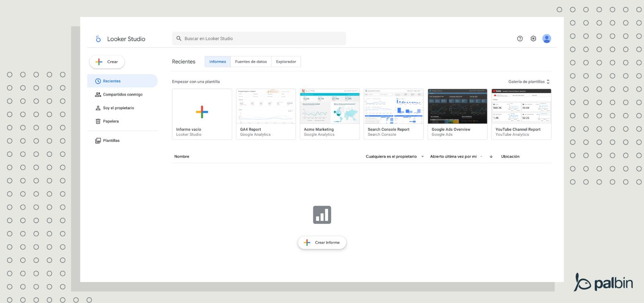Image resolution: width=644 pixels, height=303 pixels.
Task: Click the Crear informe button
Action: [x=322, y=243]
